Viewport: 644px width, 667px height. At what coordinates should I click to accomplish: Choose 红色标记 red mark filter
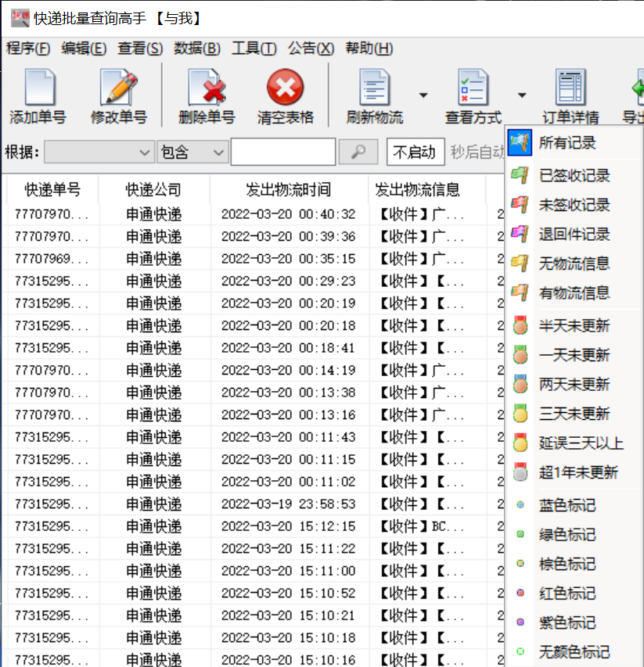pyautogui.click(x=574, y=593)
